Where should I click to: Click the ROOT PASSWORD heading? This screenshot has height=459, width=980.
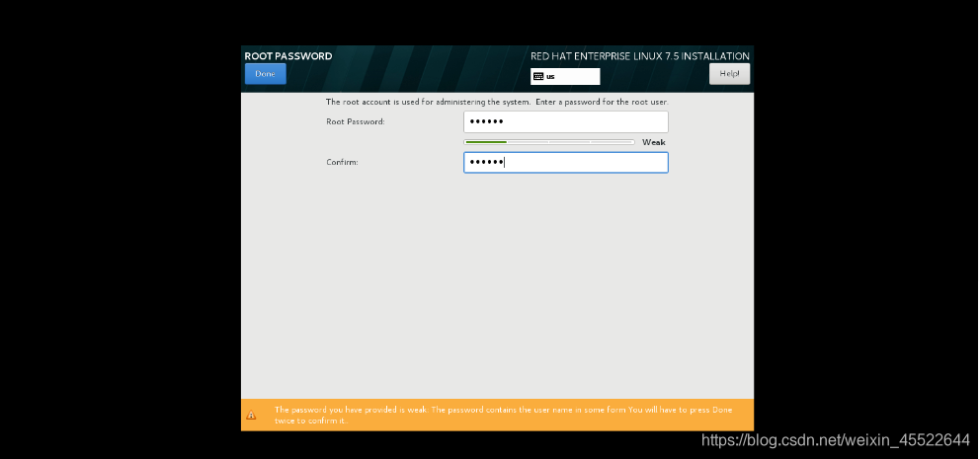[288, 56]
